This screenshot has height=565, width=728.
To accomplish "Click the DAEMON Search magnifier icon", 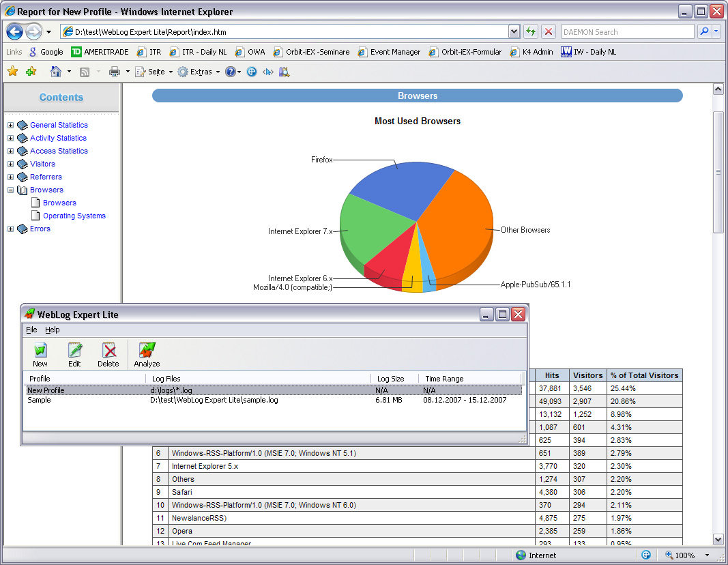I will coord(704,31).
